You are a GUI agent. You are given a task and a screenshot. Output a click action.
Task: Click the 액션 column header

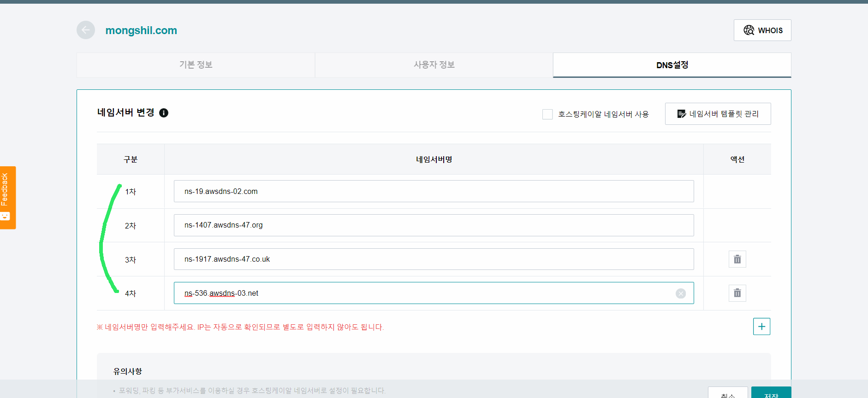coord(737,159)
